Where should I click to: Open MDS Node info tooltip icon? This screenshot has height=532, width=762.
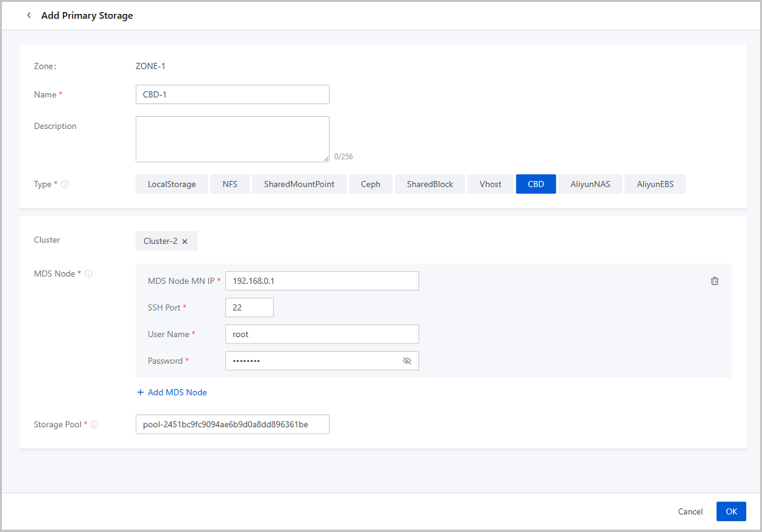(88, 274)
